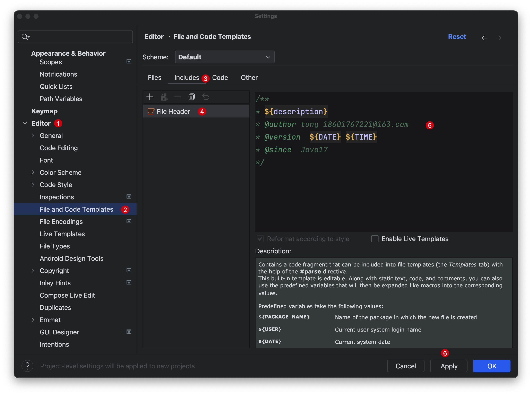Click the search magnifier icon
This screenshot has width=532, height=395.
pyautogui.click(x=25, y=37)
